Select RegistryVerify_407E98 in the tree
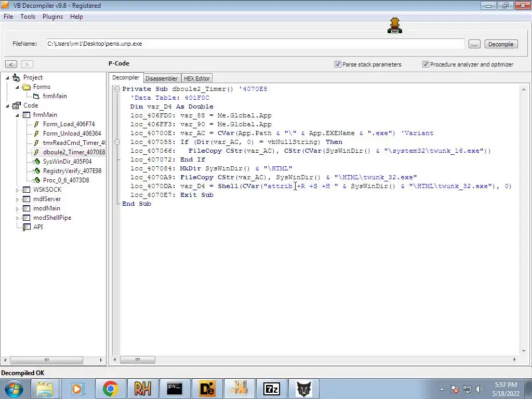 72,171
